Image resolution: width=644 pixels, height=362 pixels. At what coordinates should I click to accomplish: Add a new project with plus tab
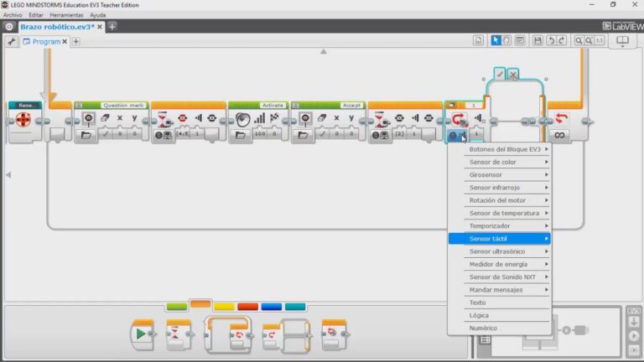click(112, 27)
